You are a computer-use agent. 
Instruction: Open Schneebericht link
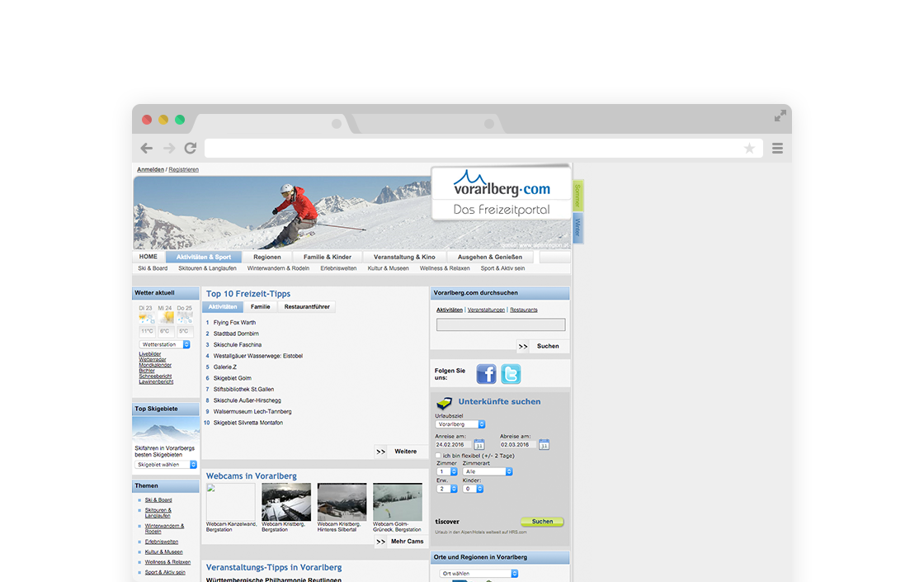pyautogui.click(x=156, y=376)
